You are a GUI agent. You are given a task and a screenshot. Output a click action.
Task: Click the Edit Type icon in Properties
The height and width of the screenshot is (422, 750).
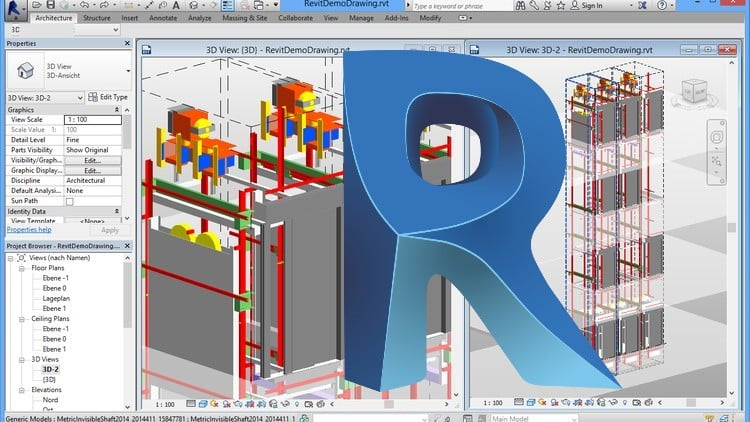pos(93,97)
